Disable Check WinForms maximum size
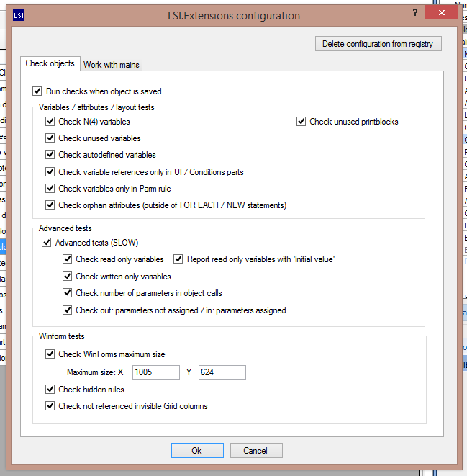467x476 pixels. point(50,354)
